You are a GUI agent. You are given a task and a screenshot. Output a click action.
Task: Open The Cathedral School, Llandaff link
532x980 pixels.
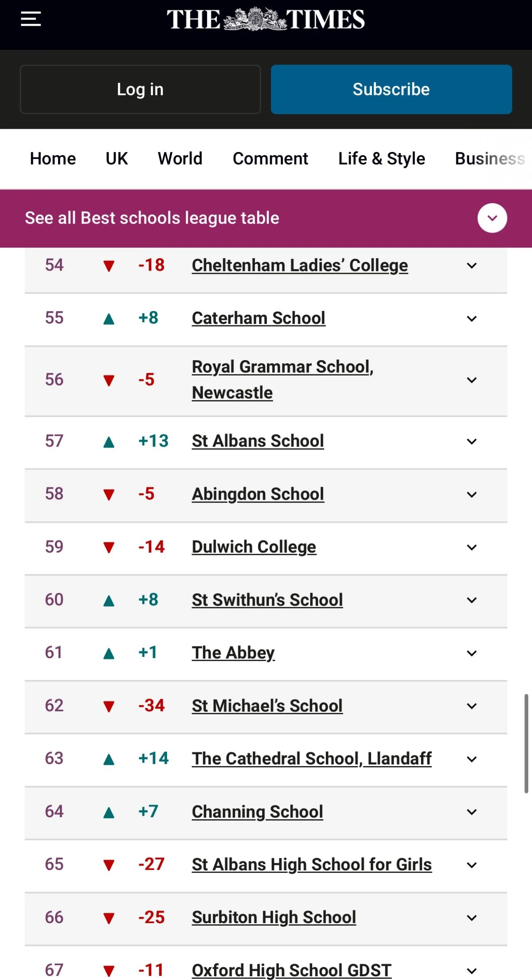click(312, 759)
